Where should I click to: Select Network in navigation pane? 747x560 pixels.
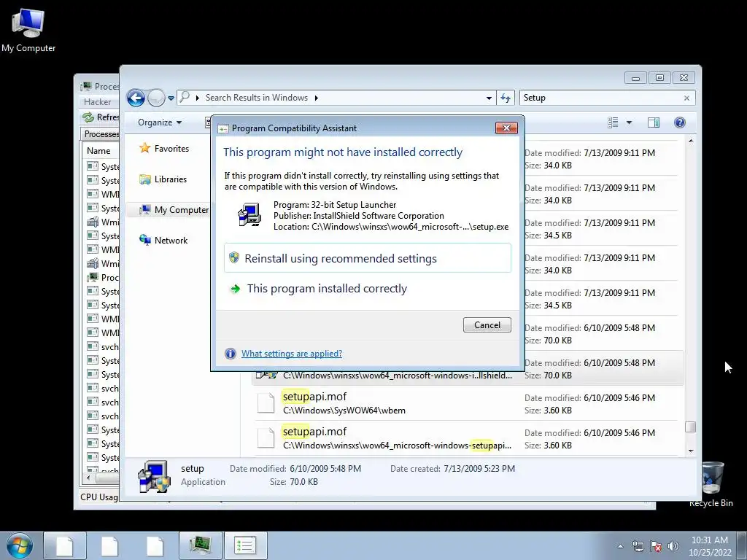[x=163, y=241]
